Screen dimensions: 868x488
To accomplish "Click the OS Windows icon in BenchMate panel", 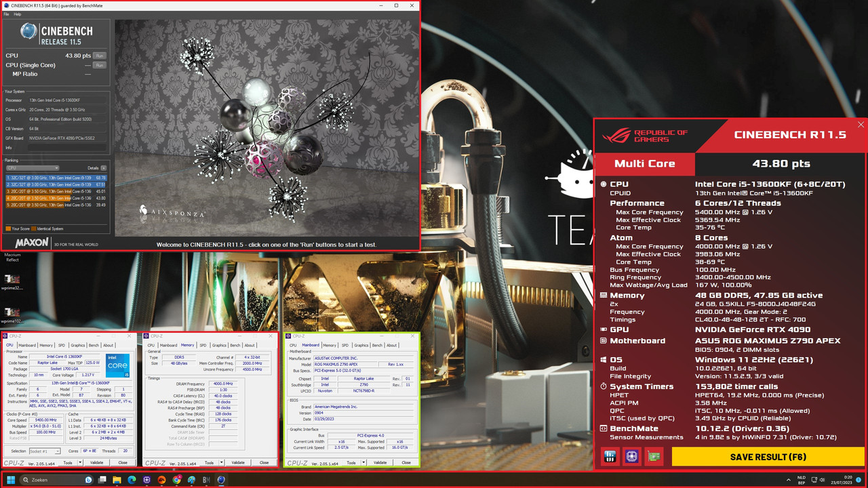I will coord(604,360).
